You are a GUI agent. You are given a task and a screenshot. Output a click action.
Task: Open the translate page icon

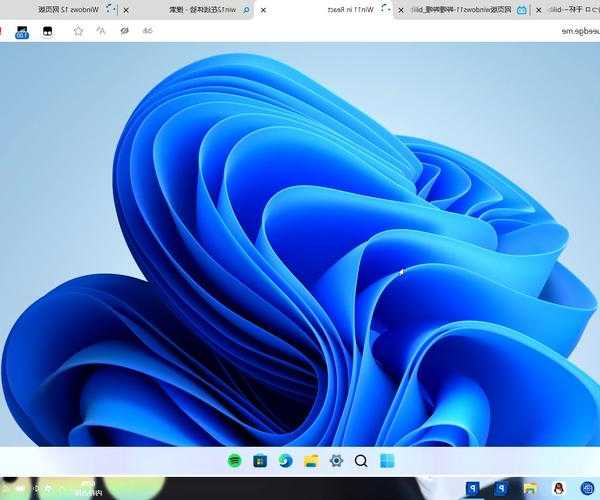point(147,31)
